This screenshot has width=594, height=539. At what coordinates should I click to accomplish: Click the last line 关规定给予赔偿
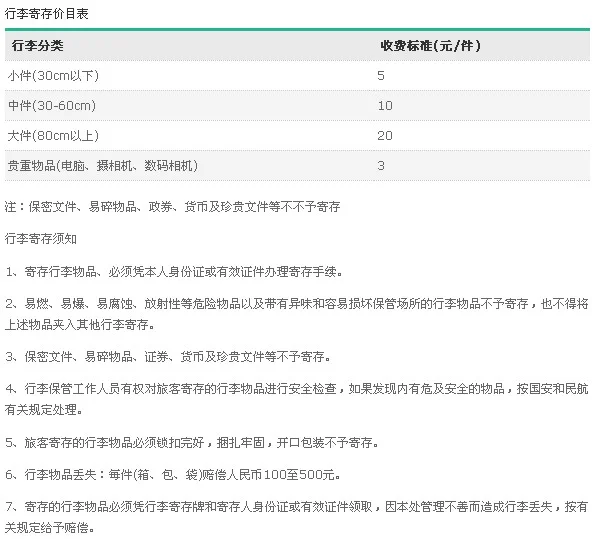point(50,527)
